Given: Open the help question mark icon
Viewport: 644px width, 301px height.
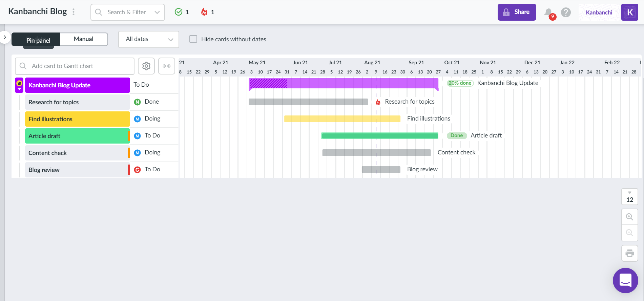Looking at the screenshot, I should pos(566,12).
